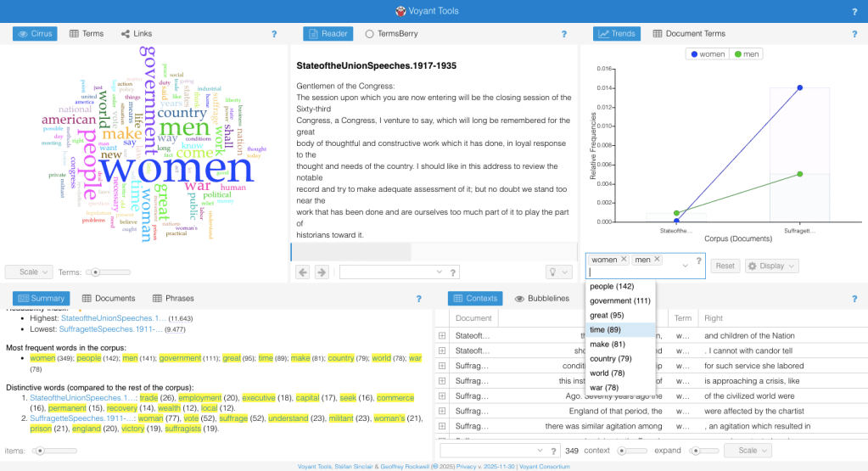
Task: Switch to the Bubblelines tab
Action: [541, 299]
